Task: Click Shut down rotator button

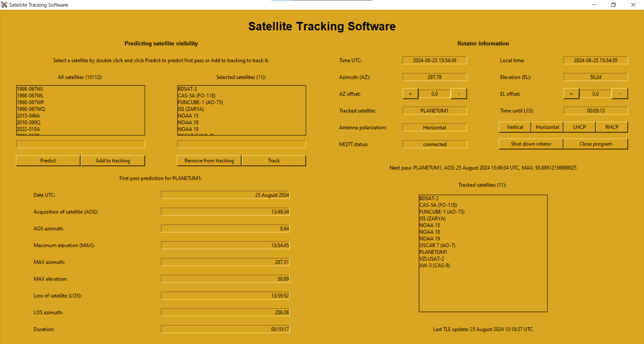Action: (x=531, y=144)
